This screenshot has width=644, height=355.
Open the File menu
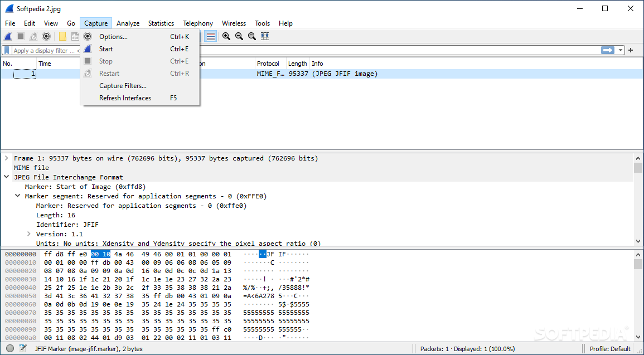pyautogui.click(x=10, y=23)
